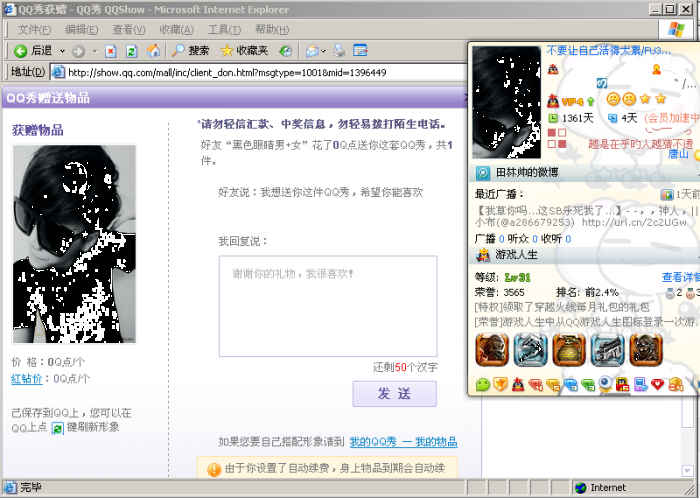Click the green VIP upgrade arrow
The image size is (700, 498).
591,102
